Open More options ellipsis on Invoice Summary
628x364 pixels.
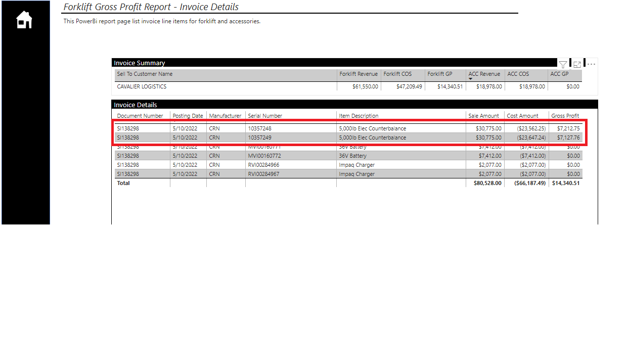pos(591,64)
